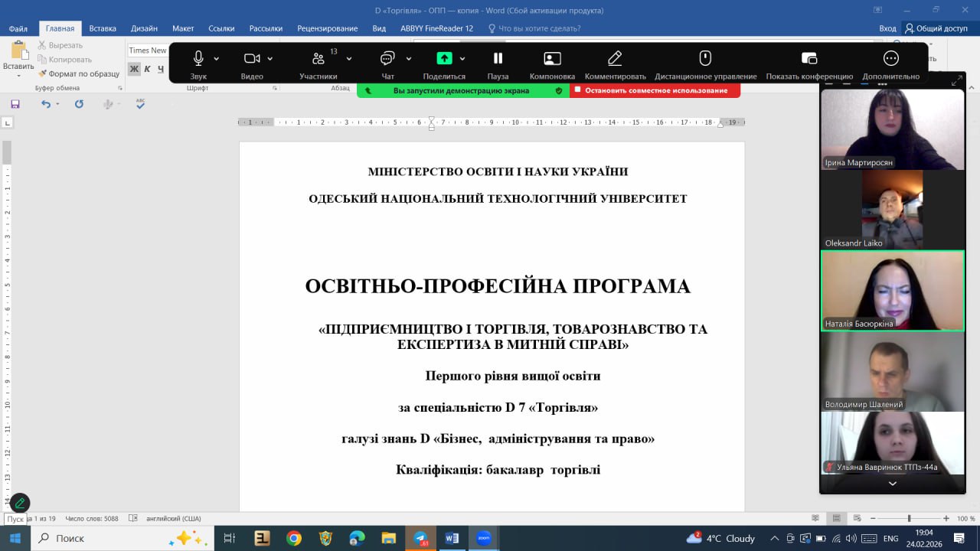Click Показать конференцию icon

(809, 59)
